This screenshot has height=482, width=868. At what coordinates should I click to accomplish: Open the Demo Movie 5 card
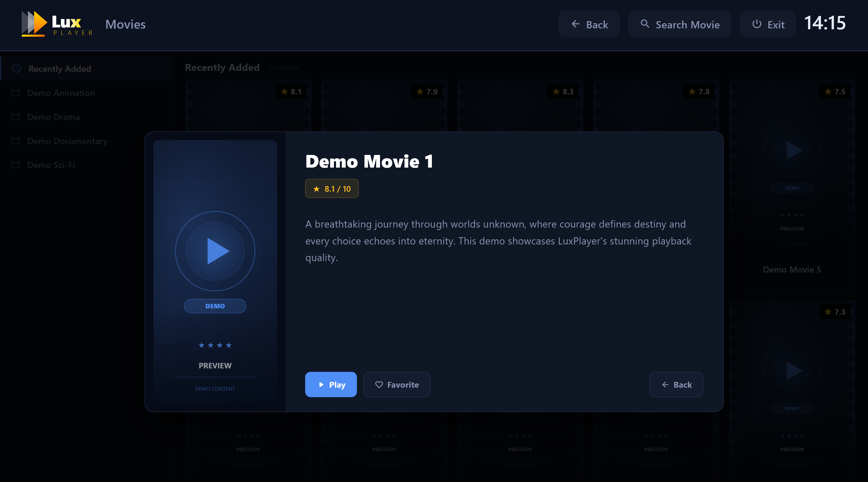792,184
